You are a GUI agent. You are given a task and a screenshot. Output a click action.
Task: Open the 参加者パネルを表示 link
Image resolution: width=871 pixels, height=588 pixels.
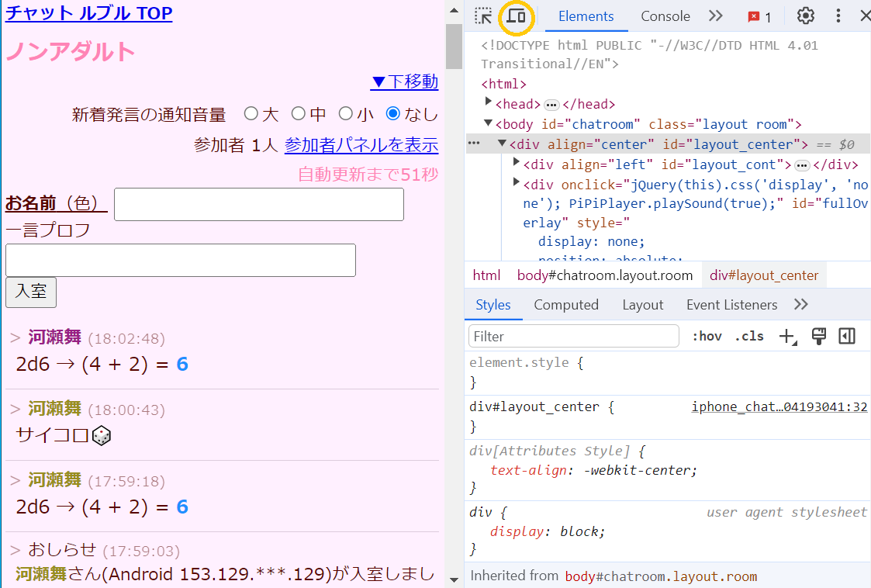click(361, 145)
